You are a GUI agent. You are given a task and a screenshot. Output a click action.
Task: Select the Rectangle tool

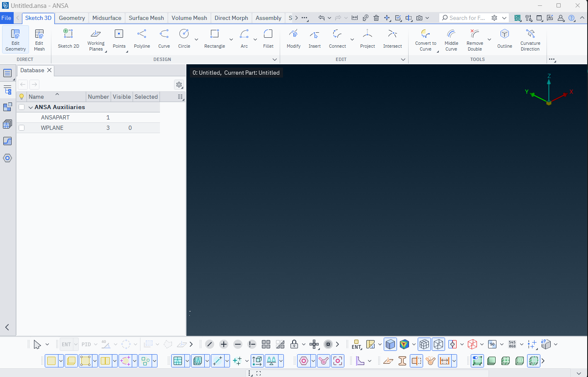tap(215, 39)
